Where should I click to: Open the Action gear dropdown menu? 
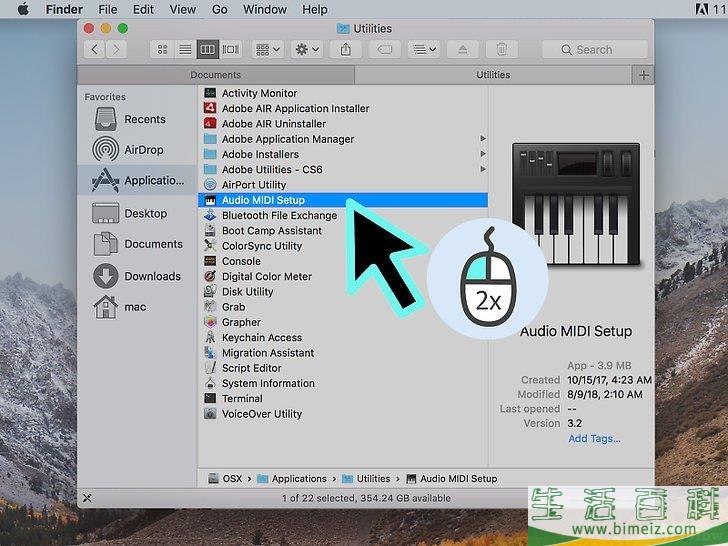306,49
